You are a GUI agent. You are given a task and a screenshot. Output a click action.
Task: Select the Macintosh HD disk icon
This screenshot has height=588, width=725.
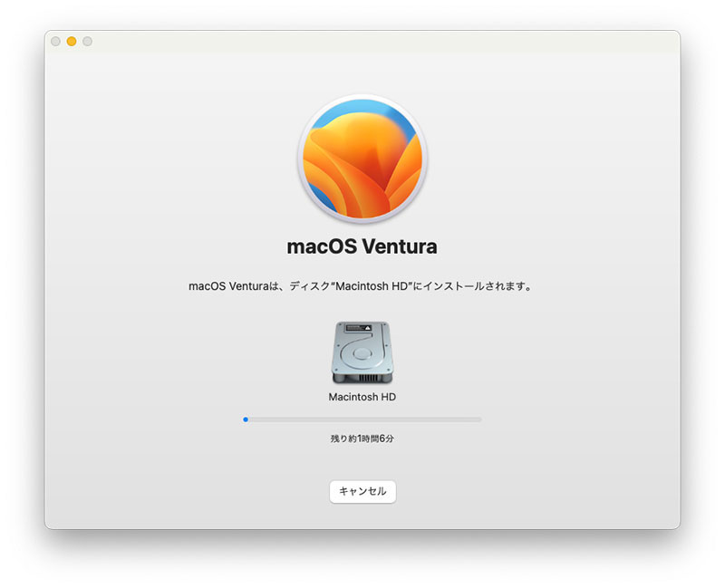362,352
